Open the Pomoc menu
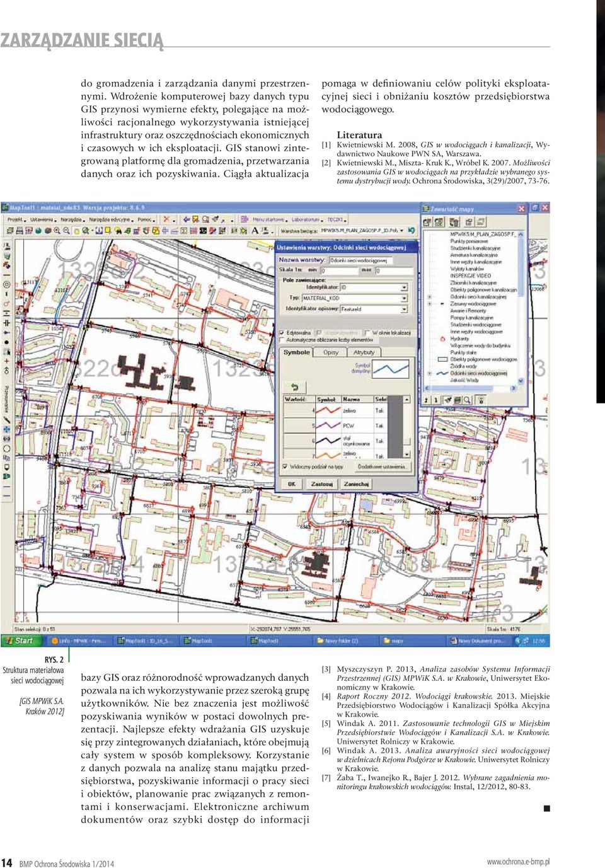Viewport: 605px width, 868px height. [145, 219]
